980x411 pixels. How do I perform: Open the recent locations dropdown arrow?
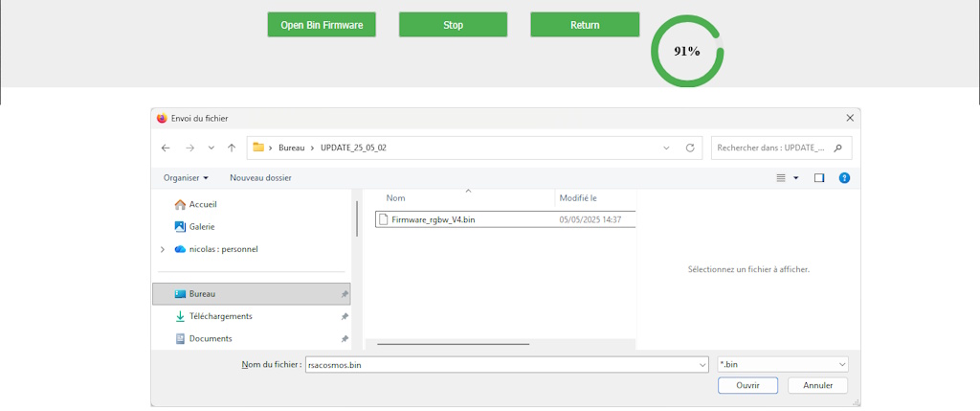pyautogui.click(x=211, y=148)
